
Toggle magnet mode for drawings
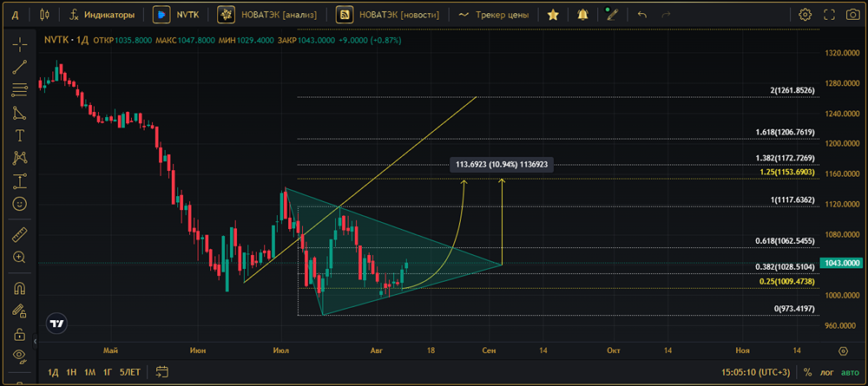[20, 289]
